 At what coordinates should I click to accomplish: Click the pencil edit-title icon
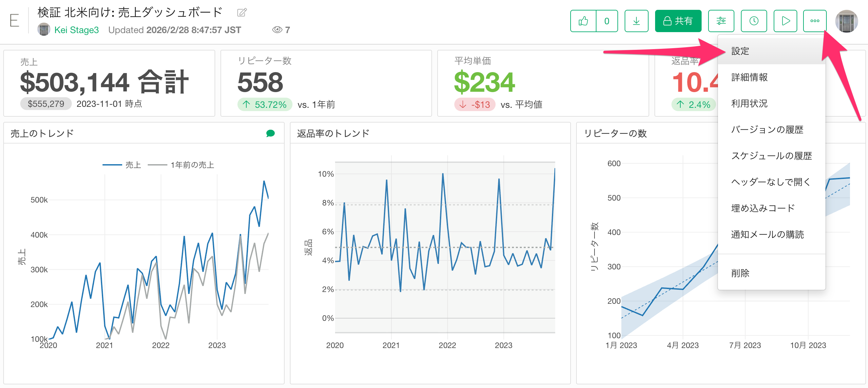pos(242,13)
